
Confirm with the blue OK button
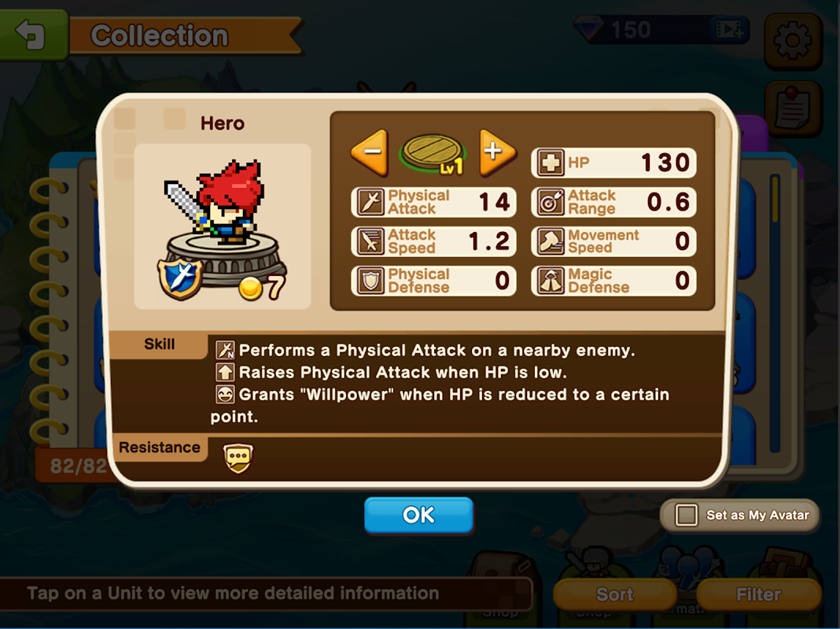pos(418,515)
